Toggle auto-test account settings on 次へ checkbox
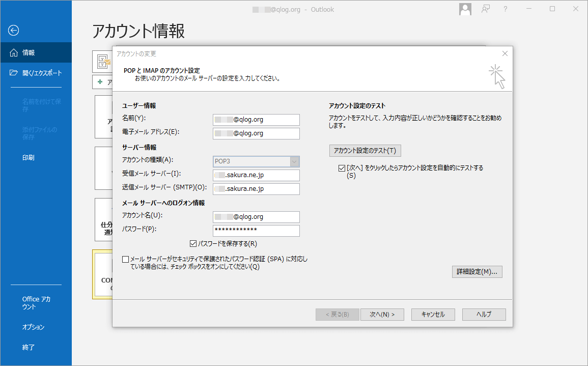 click(342, 168)
